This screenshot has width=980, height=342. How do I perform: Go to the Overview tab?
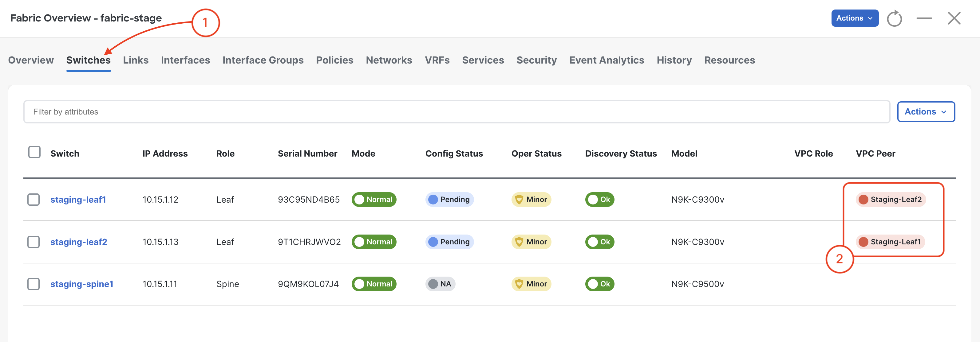point(31,60)
